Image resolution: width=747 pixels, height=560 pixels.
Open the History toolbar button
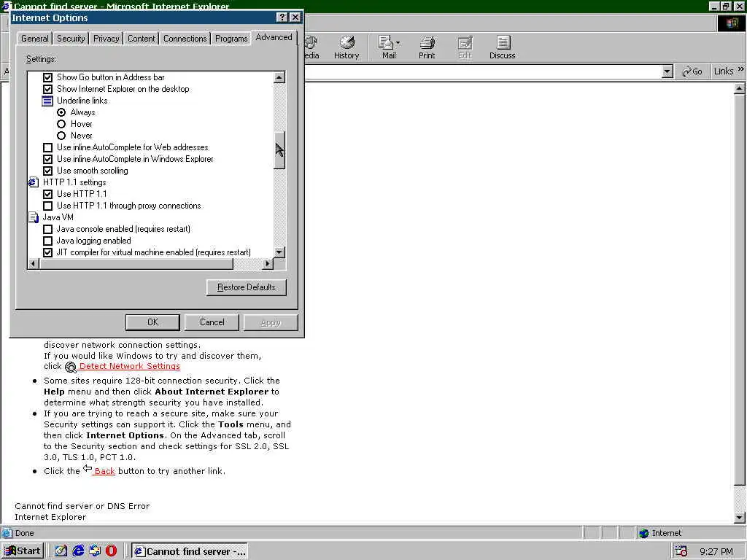click(347, 47)
